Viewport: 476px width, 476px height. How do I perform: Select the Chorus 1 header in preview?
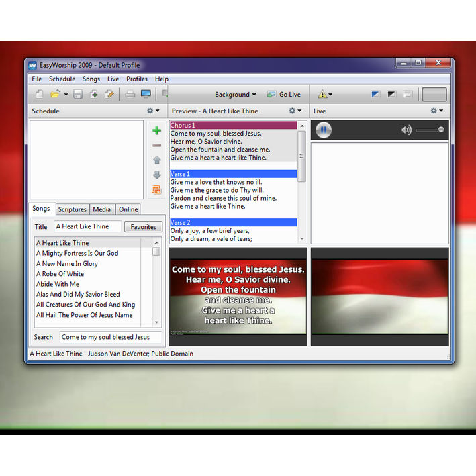tap(234, 125)
